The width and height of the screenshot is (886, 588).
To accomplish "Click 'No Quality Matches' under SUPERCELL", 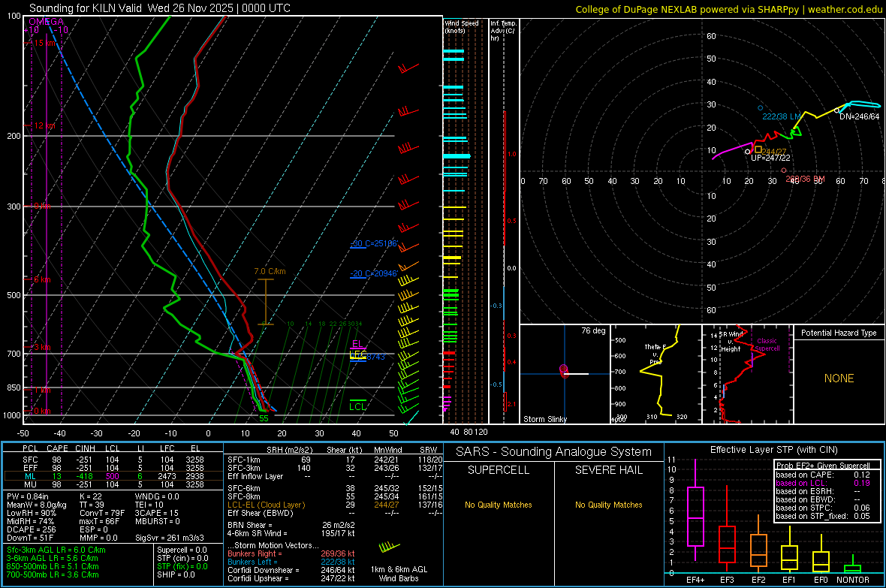I will (499, 505).
